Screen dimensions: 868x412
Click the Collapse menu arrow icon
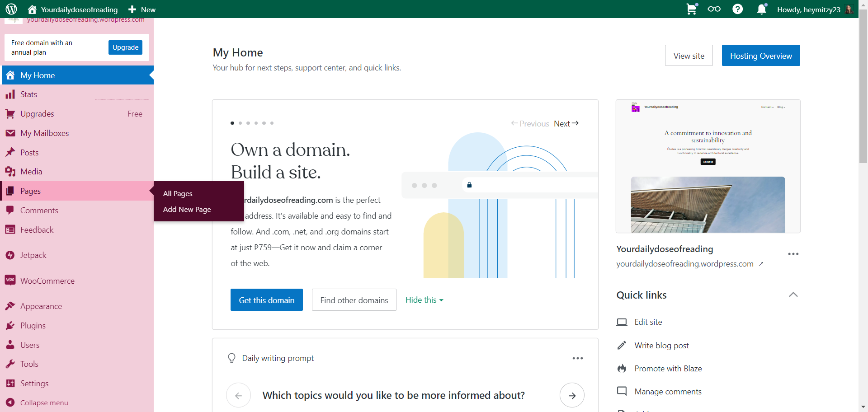(10, 403)
